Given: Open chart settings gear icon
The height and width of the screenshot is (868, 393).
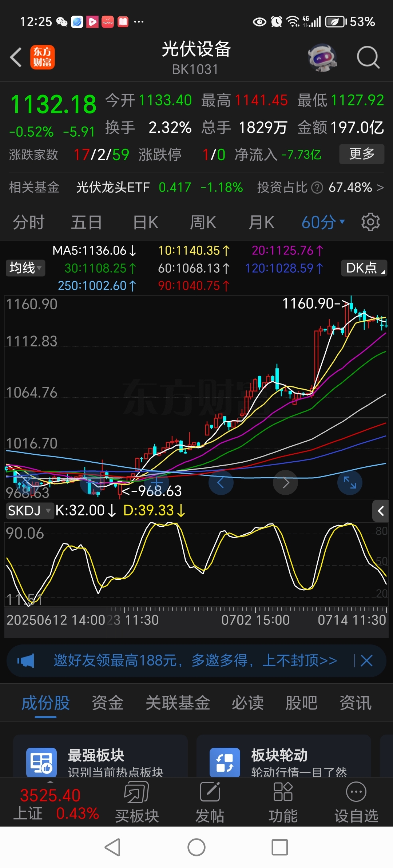Looking at the screenshot, I should point(370,222).
